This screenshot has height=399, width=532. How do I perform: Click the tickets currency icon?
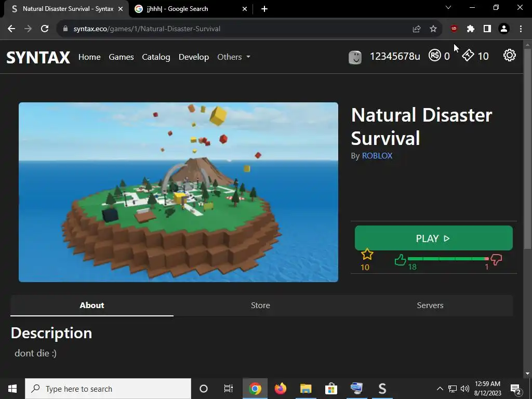tap(468, 55)
